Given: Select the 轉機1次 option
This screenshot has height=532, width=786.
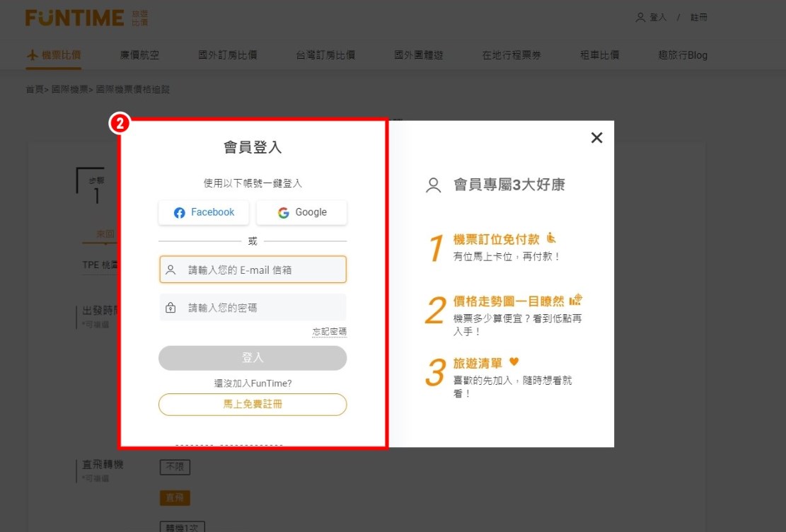Looking at the screenshot, I should coord(183,526).
